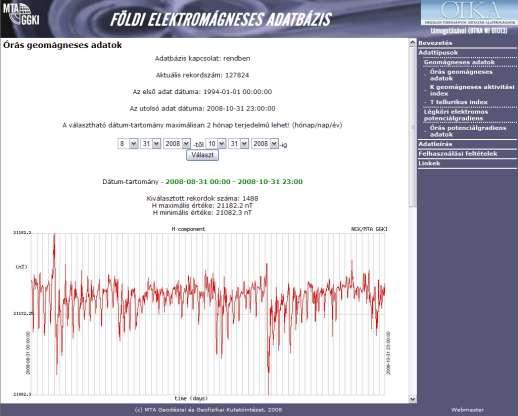Click 'H minimális értéke: 21082.3 nT' text
Screen dimensions: 518x416
(x=202, y=212)
